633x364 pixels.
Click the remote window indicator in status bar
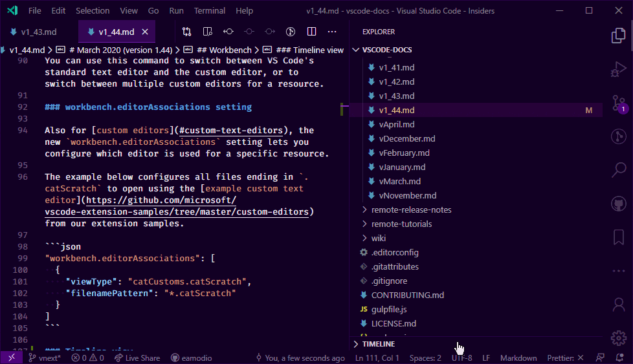click(12, 358)
